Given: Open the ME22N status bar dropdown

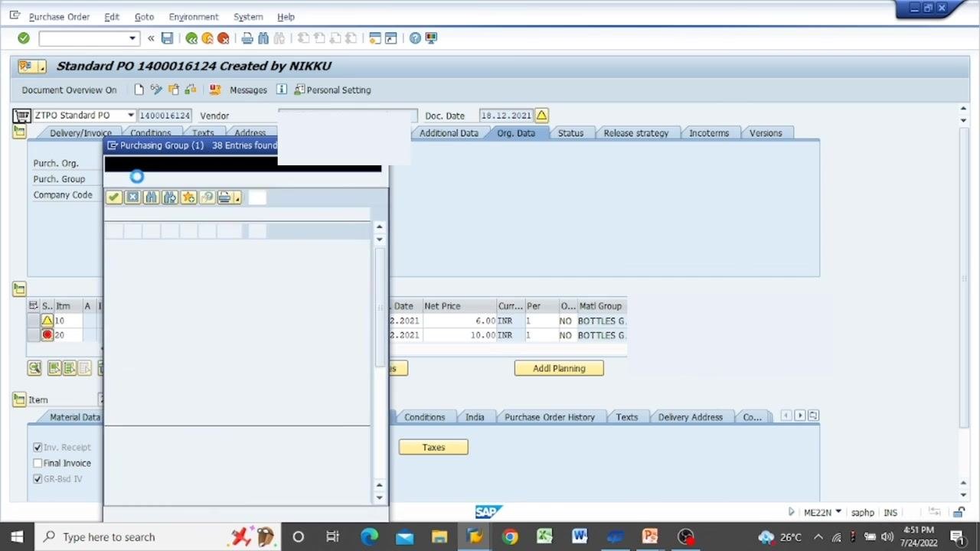Looking at the screenshot, I should coord(838,512).
